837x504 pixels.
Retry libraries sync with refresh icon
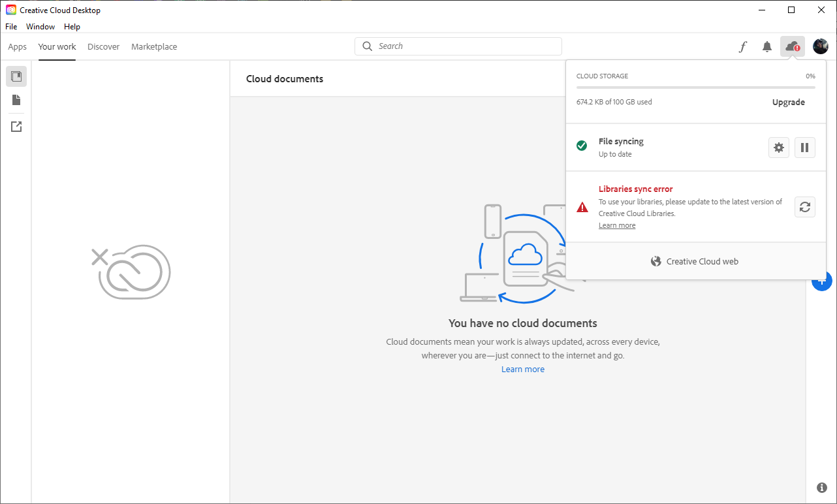(x=805, y=207)
